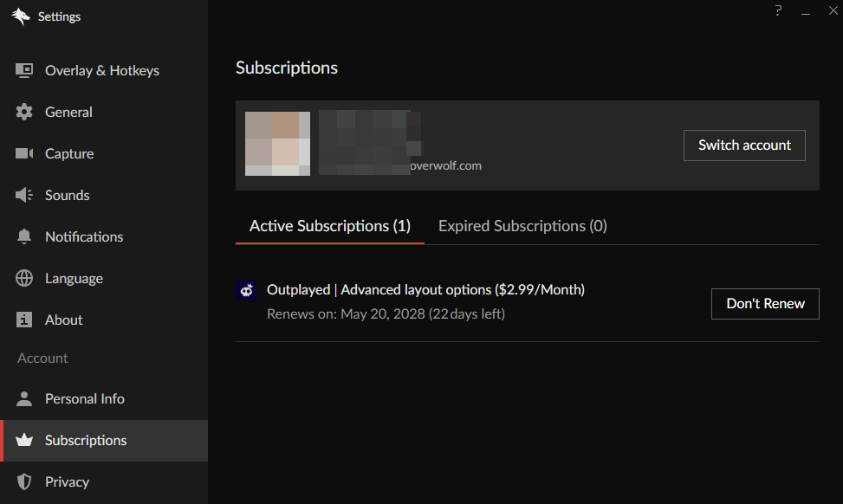Open Capture settings
This screenshot has width=843, height=504.
[104, 153]
